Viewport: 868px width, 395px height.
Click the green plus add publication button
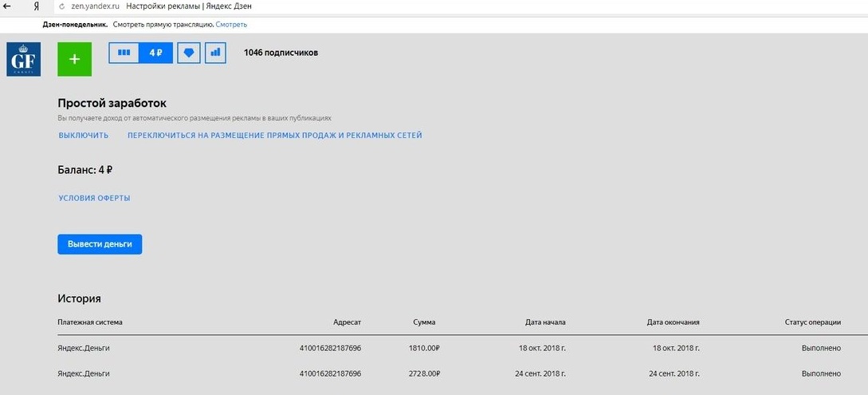(74, 60)
